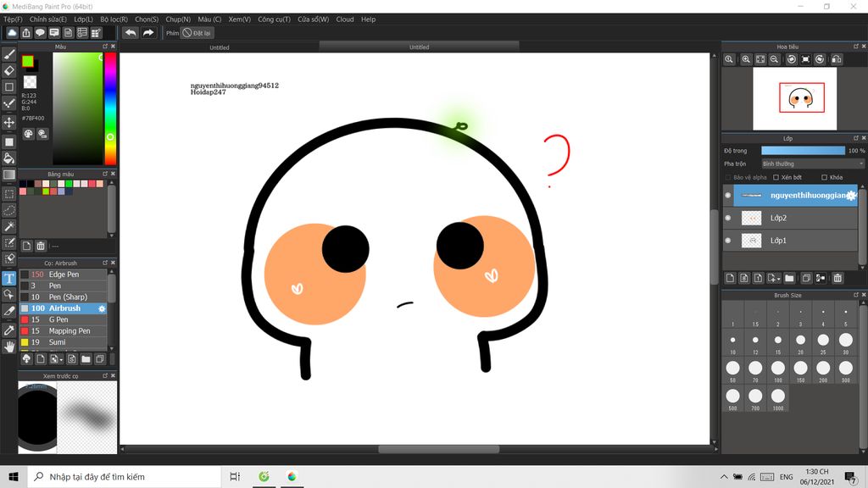Screen dimensions: 868x488
Task: Undock the Bảng màu palette panel
Action: point(104,174)
